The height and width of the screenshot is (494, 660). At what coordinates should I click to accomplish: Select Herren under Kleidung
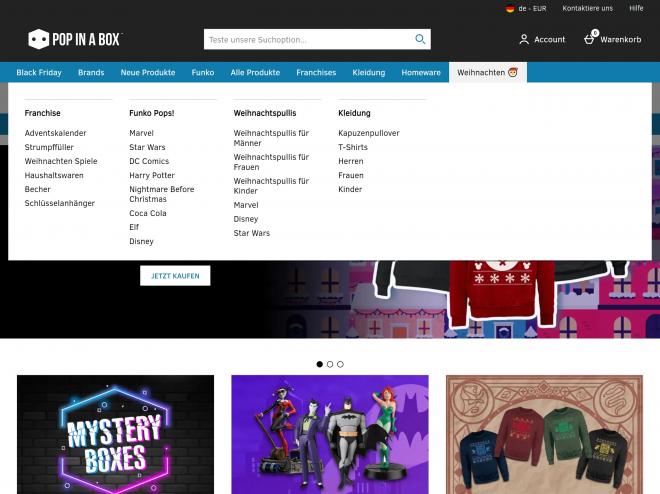coord(351,161)
